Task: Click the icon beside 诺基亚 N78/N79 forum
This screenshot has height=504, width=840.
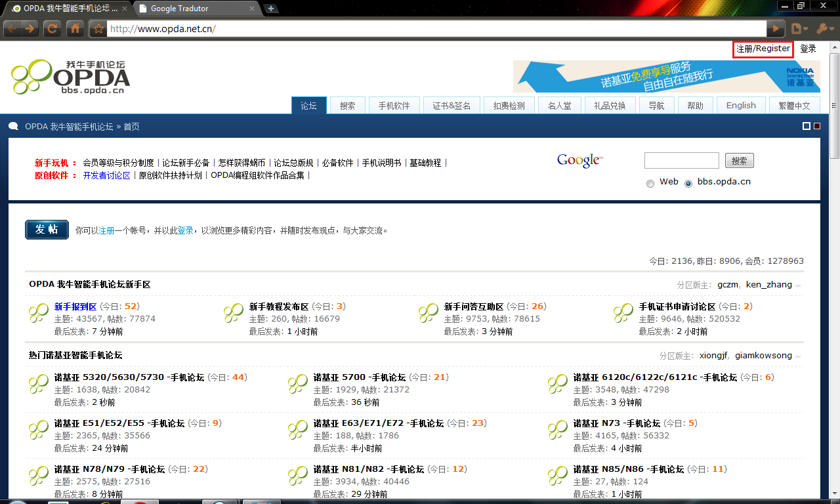Action: 39,476
